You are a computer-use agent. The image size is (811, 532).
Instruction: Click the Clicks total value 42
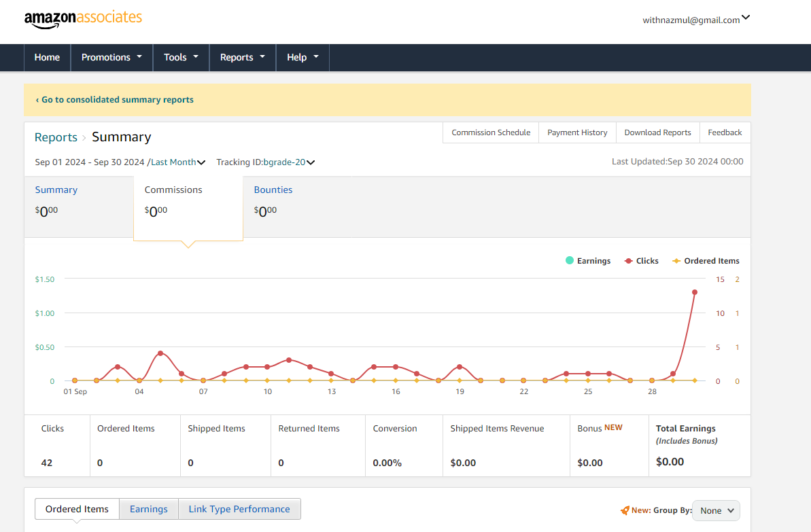coord(46,463)
